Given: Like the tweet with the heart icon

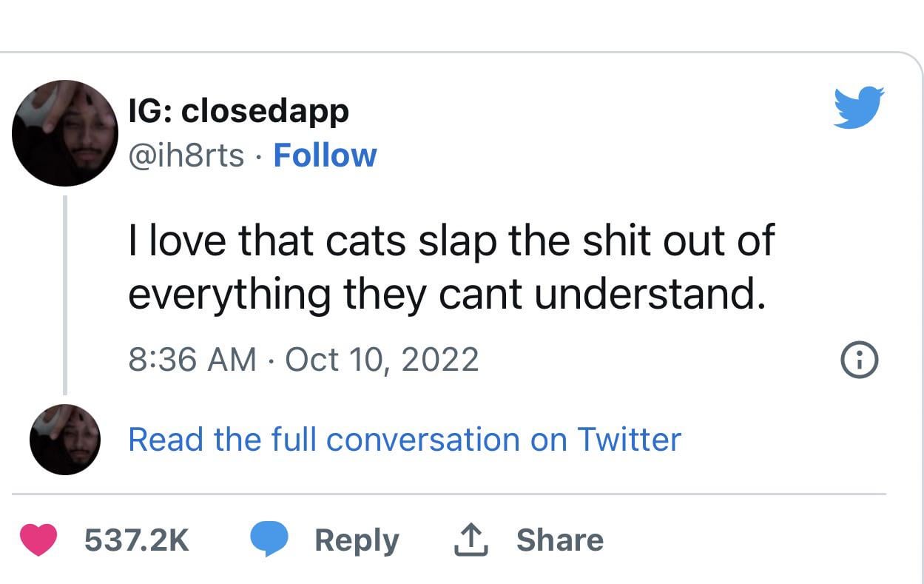Looking at the screenshot, I should pos(38,540).
